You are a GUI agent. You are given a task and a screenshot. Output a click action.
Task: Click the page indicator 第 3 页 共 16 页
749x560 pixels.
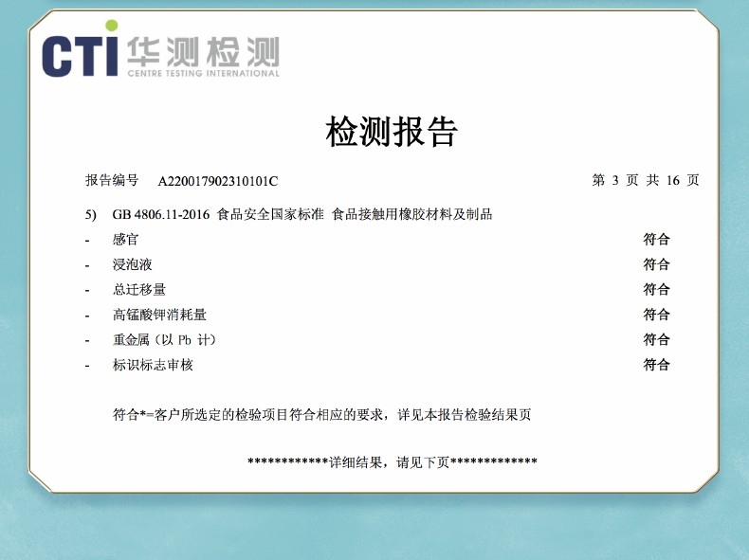(645, 180)
